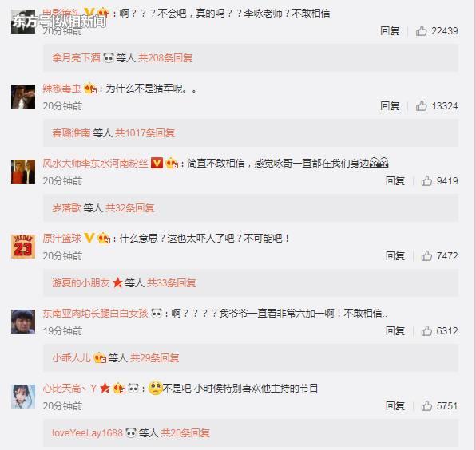Open loveYeeLay1688 user profile
Viewport: 476px width, 450px height.
(x=87, y=432)
